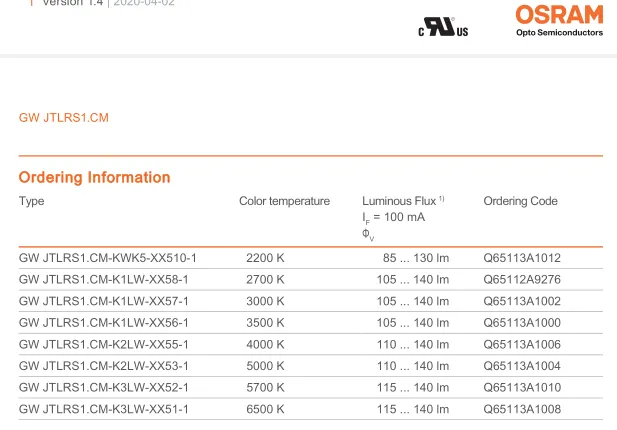Image resolution: width=617 pixels, height=430 pixels.
Task: Click ordering code Q65113A1008
Action: [521, 410]
